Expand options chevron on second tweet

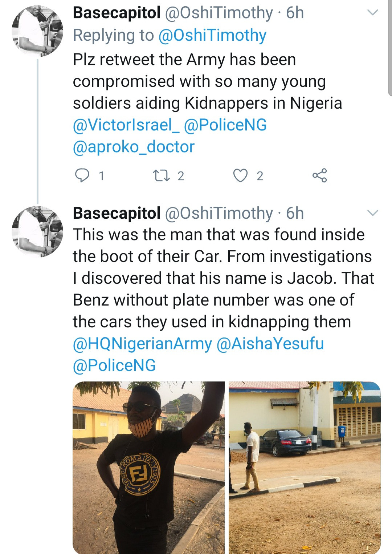pyautogui.click(x=373, y=213)
